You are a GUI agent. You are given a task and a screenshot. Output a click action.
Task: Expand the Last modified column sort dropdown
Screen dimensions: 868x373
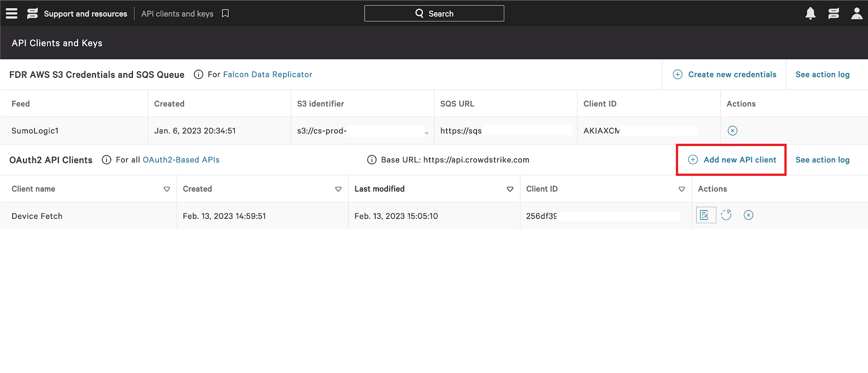click(509, 189)
